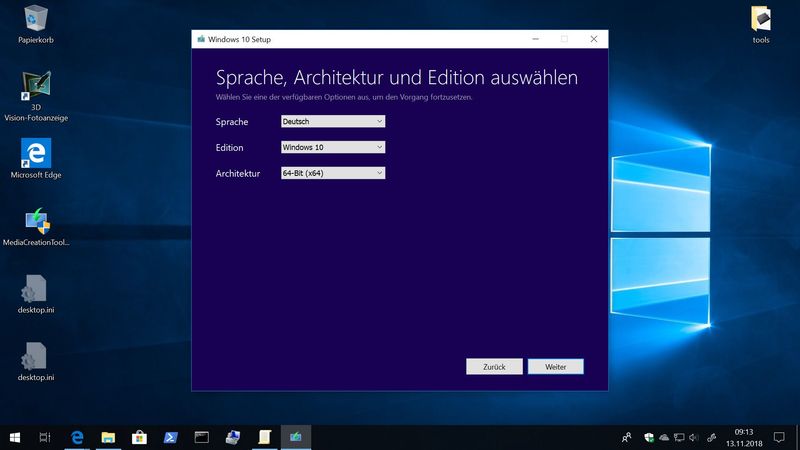This screenshot has height=450, width=800.
Task: Open the Sprache dropdown showing Deutsch
Action: pyautogui.click(x=333, y=121)
